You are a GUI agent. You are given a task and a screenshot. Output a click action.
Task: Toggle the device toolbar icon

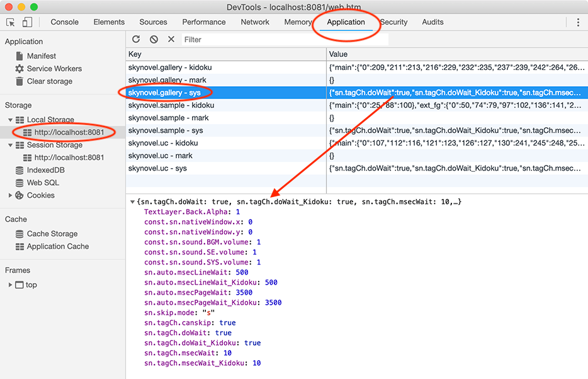click(x=27, y=22)
